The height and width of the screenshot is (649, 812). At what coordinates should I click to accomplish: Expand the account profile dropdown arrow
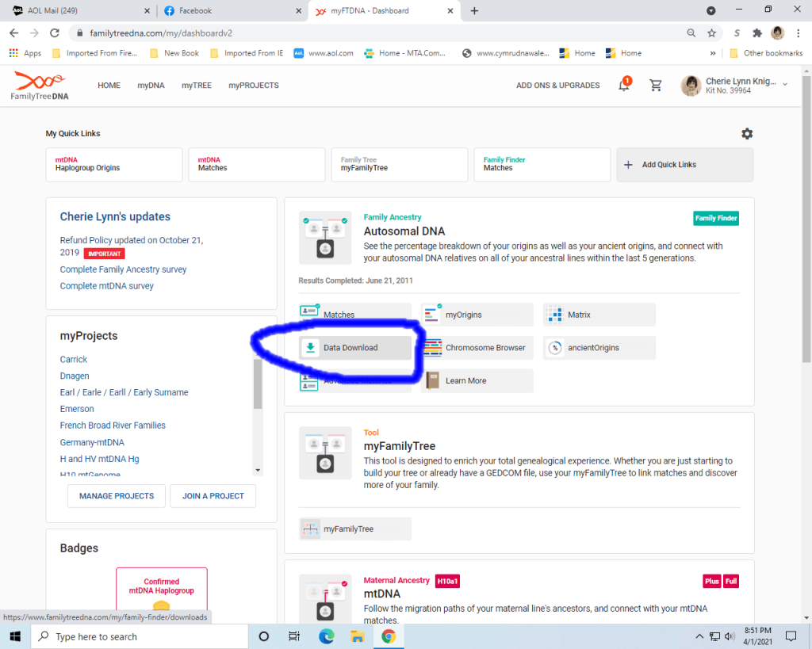click(785, 85)
